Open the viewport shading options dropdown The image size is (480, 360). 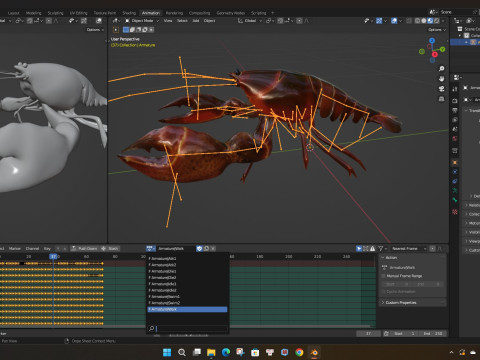pyautogui.click(x=443, y=21)
